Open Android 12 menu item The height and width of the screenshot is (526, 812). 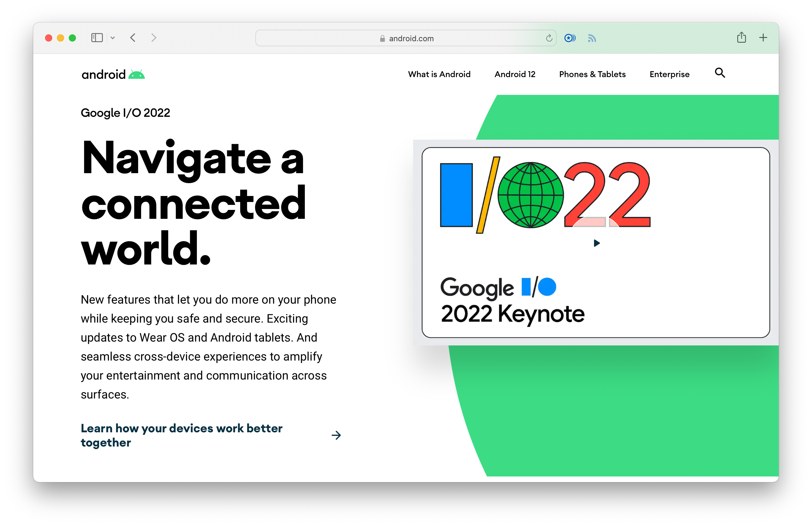coord(515,74)
